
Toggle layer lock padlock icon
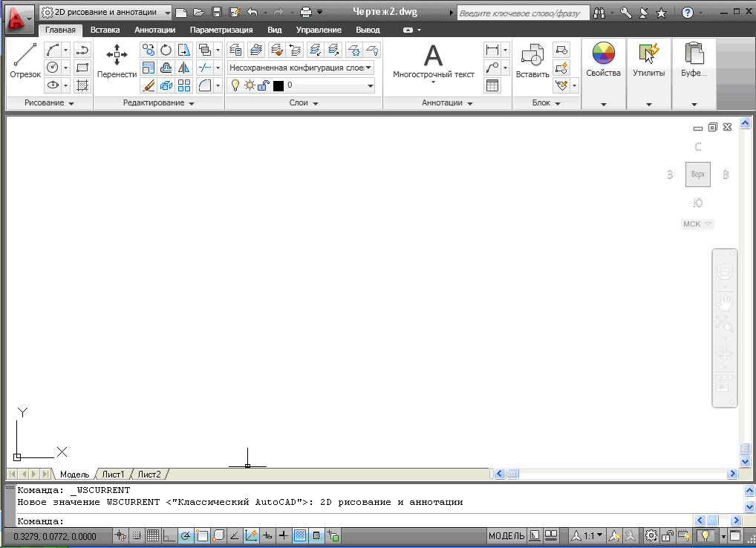point(263,86)
